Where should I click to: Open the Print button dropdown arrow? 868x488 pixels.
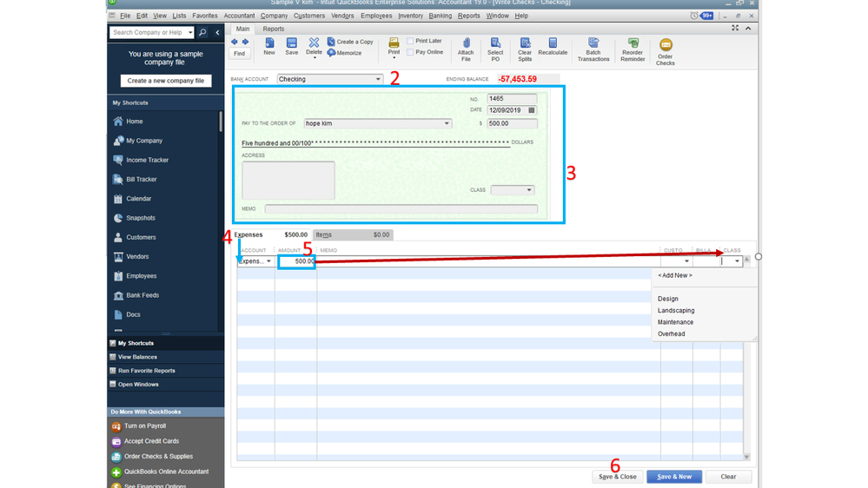coord(394,57)
